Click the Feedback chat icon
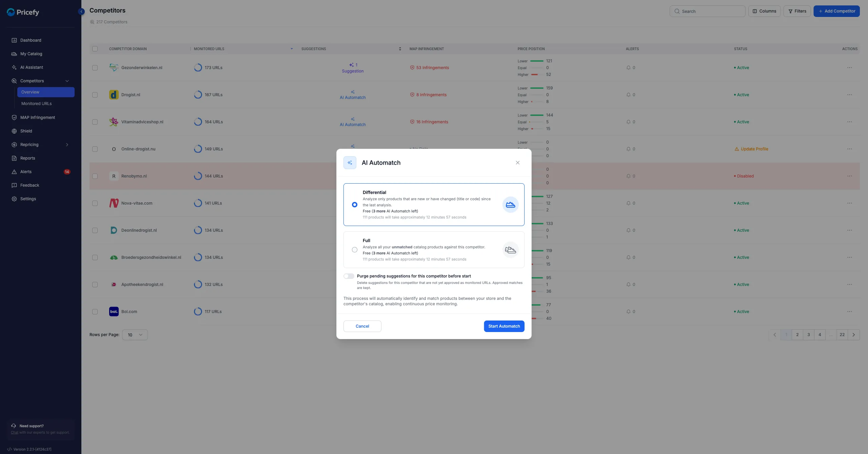868x454 pixels. [x=14, y=185]
